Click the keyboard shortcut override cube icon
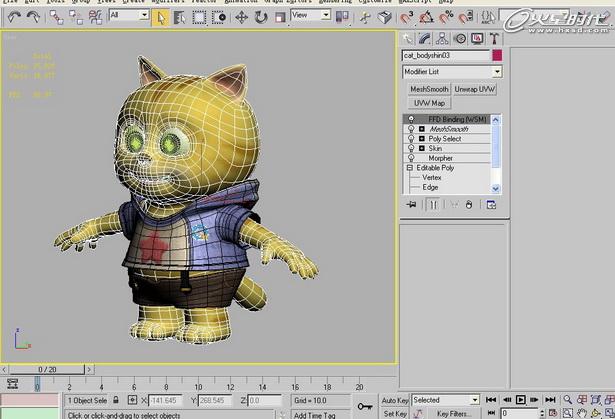Image resolution: width=615 pixels, height=419 pixels. point(384,17)
